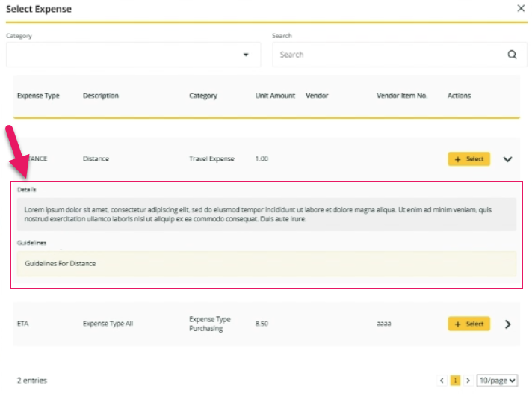The image size is (532, 394).
Task: Click the Distance description cell
Action: [96, 158]
